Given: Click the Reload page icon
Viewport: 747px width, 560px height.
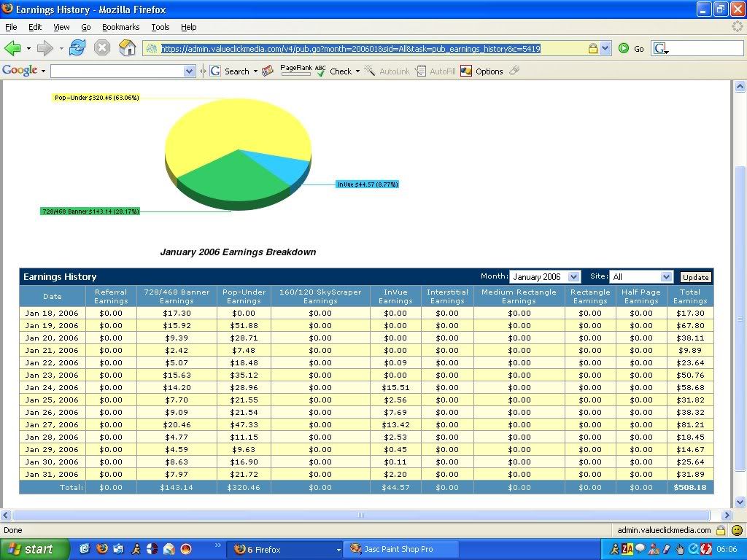Looking at the screenshot, I should click(77, 48).
